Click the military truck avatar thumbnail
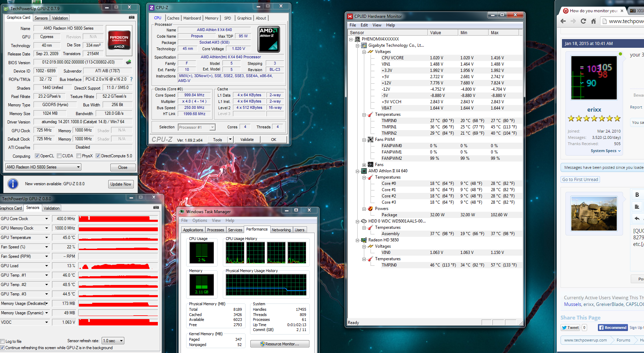The width and height of the screenshot is (644, 353). click(594, 214)
